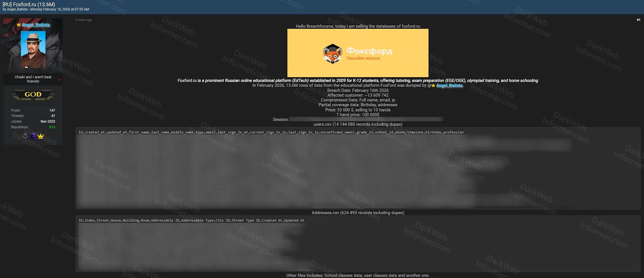Open the posts count 147
This screenshot has height=278, width=644.
[52, 110]
